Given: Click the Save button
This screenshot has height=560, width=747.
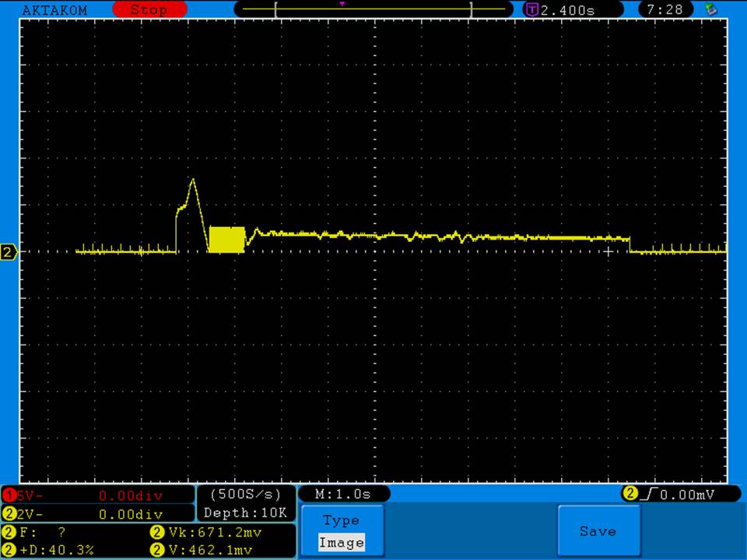Looking at the screenshot, I should click(598, 530).
